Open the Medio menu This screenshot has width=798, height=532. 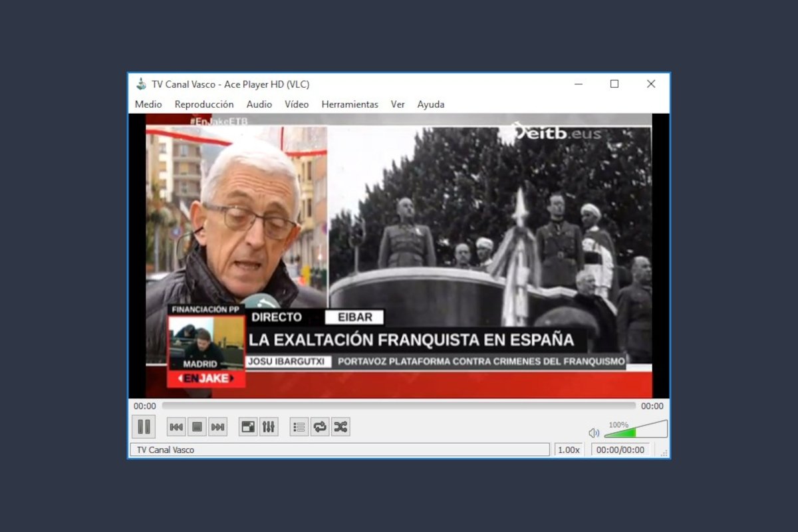(148, 104)
